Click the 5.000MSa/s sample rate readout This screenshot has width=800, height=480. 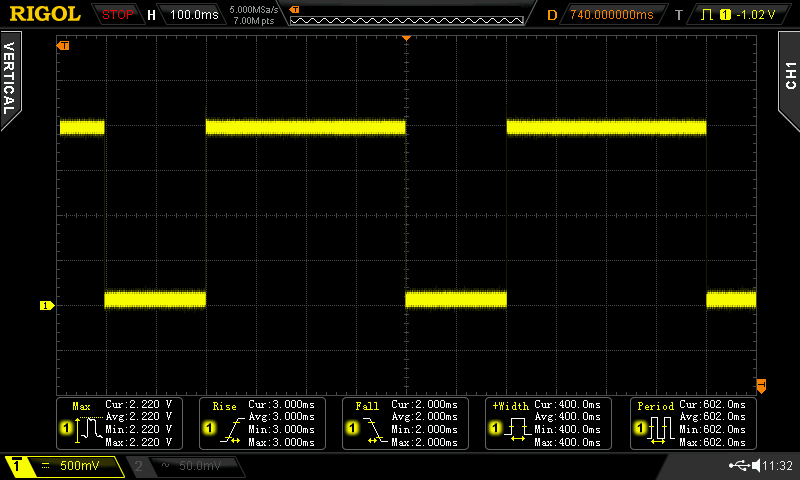(x=257, y=9)
